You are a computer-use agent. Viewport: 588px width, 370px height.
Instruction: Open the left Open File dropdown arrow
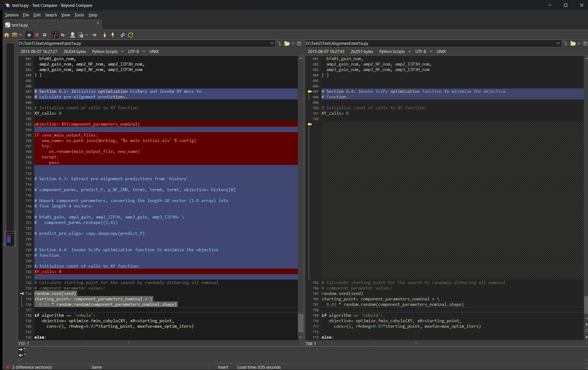click(x=293, y=43)
